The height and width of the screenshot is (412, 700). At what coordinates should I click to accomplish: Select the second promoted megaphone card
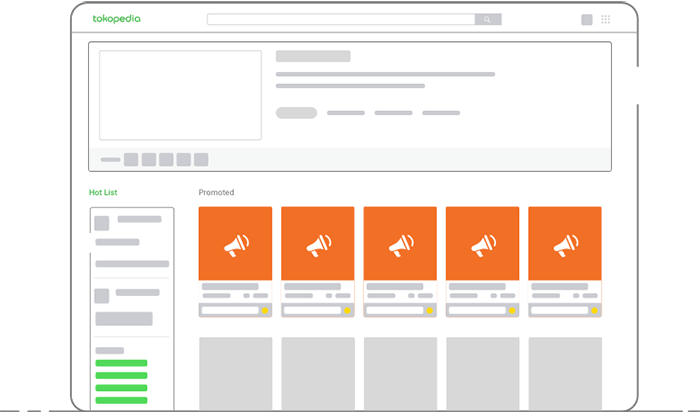(x=318, y=244)
